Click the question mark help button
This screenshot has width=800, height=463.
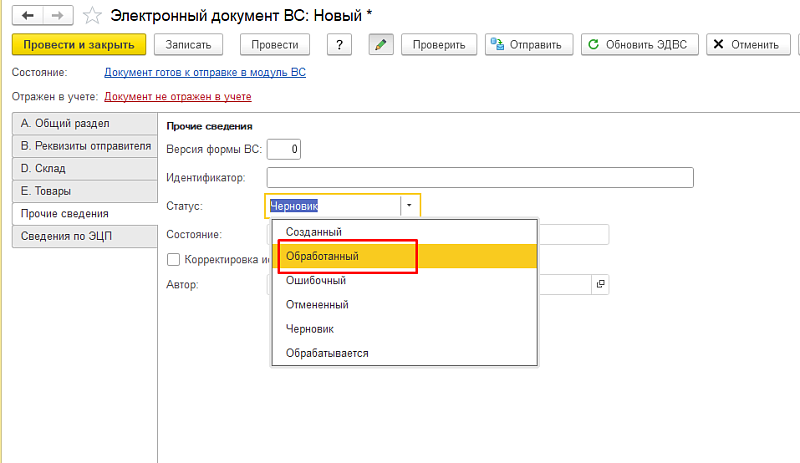coord(341,45)
